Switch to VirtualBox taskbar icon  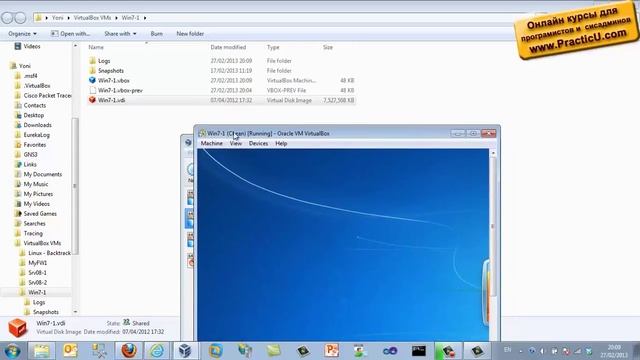(x=185, y=351)
